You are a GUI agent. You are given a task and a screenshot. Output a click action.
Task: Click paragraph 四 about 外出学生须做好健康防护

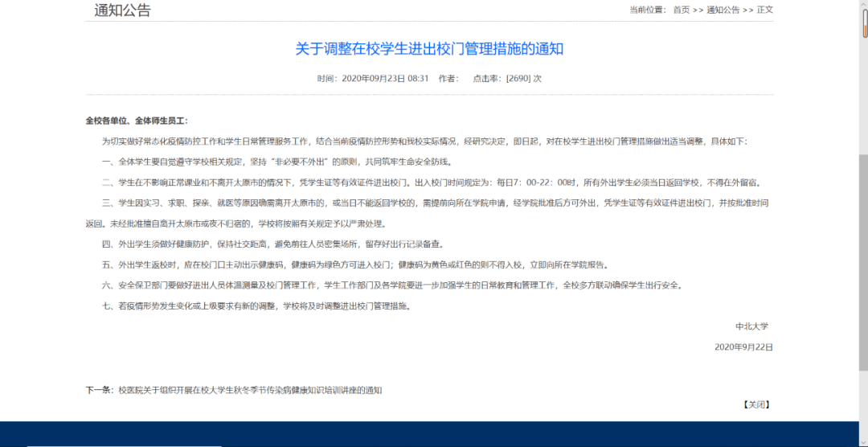(273, 244)
